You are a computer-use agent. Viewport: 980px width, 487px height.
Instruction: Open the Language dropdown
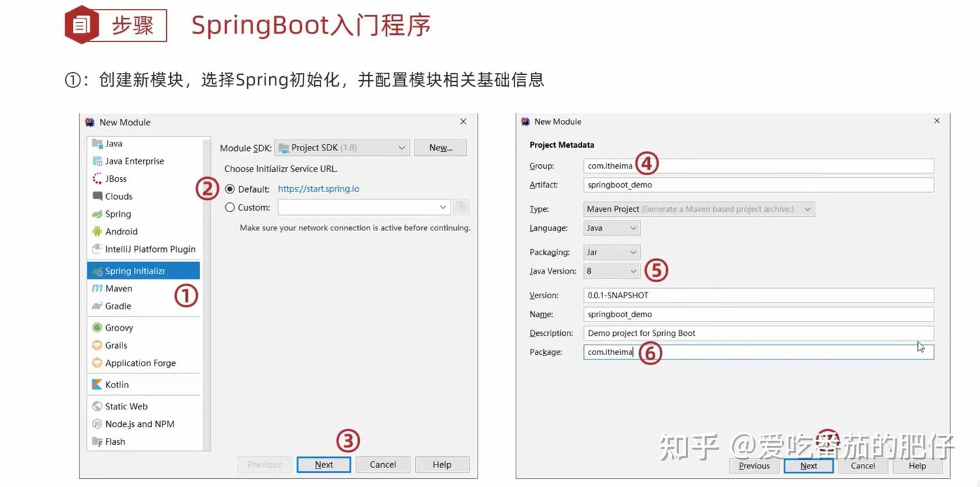pyautogui.click(x=611, y=227)
